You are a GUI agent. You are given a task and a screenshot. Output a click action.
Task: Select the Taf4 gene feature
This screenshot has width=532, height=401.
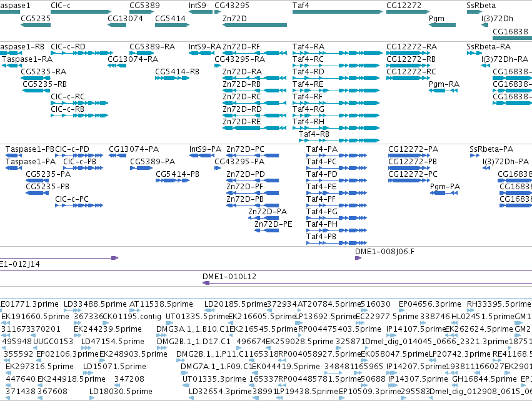337,12
